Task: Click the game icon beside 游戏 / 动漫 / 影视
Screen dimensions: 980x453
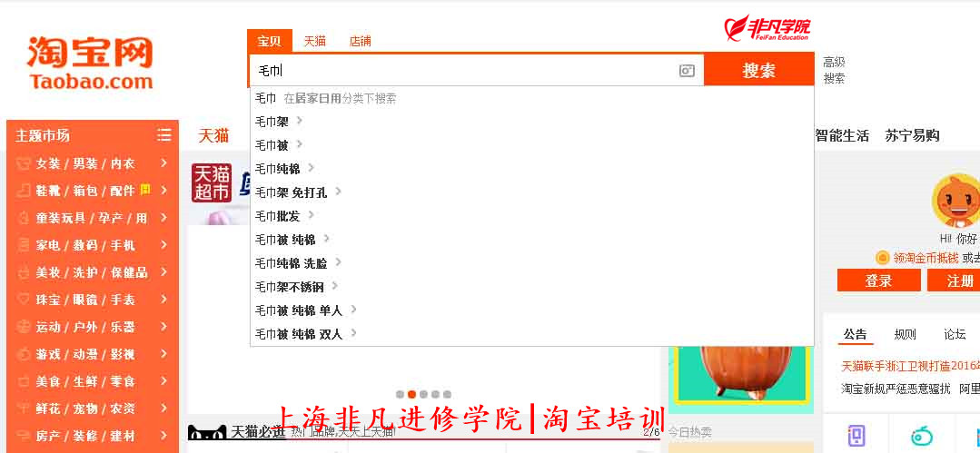Action: [23, 354]
